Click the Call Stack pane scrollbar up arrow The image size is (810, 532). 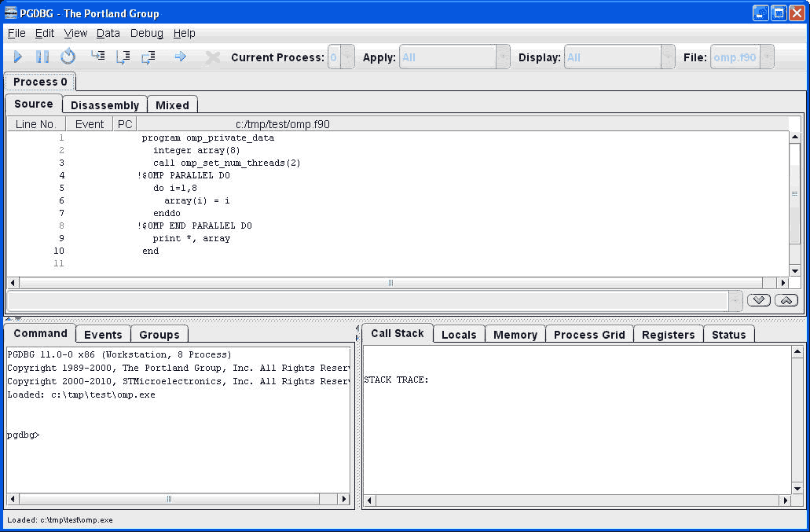pos(797,352)
